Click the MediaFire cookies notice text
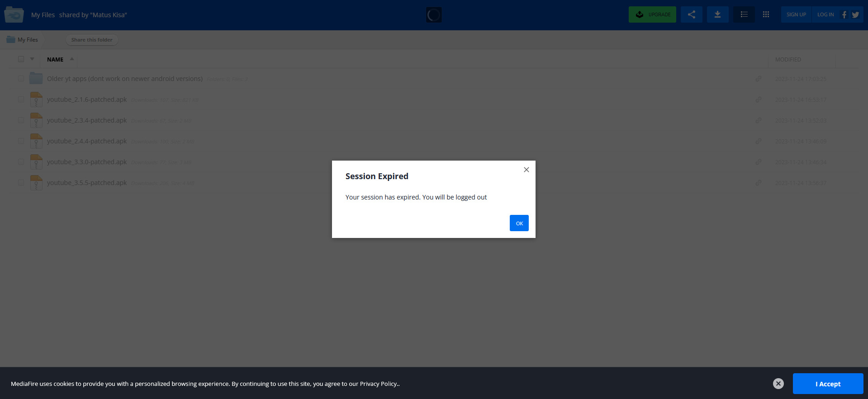Screen dimensions: 868x399 205,384
